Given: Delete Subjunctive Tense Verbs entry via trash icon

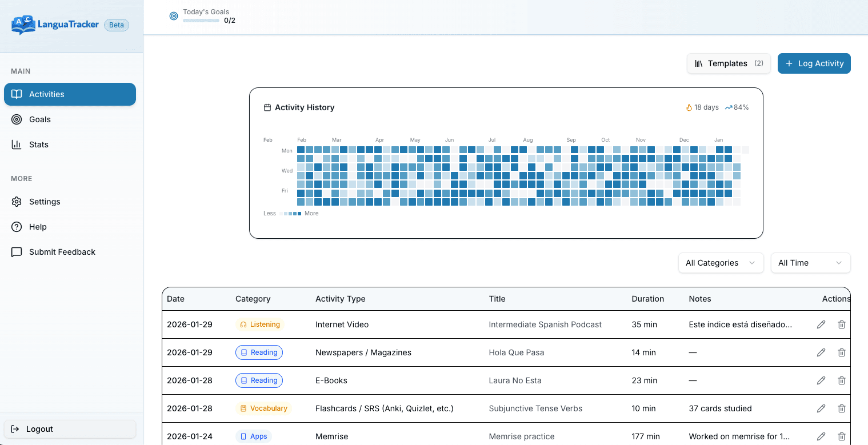Looking at the screenshot, I should pos(842,408).
